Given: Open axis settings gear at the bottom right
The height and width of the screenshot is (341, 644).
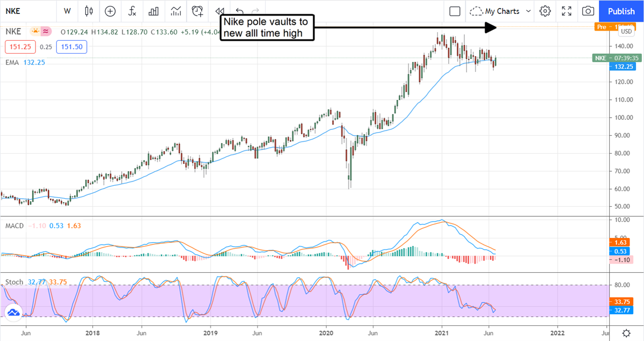Looking at the screenshot, I should 626,333.
